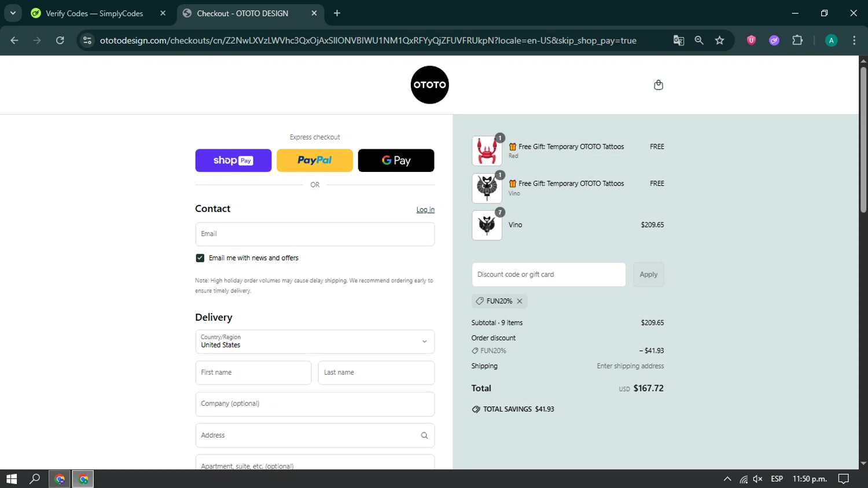
Task: Click the muted volume tray icon
Action: pos(758,479)
